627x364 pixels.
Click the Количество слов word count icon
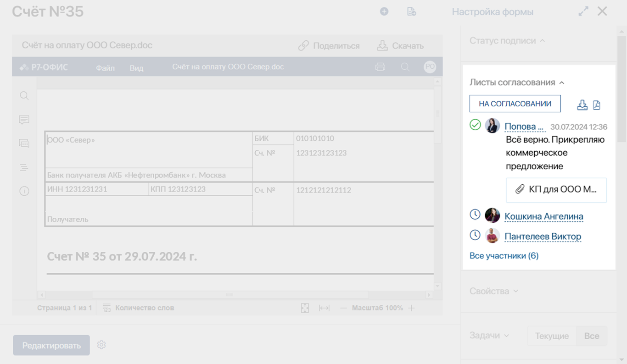pyautogui.click(x=106, y=308)
